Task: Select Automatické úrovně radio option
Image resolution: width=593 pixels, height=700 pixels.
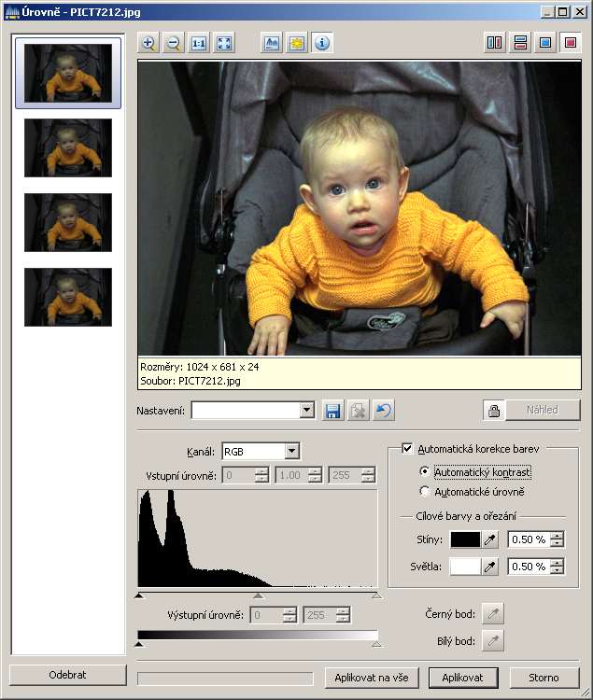Action: (426, 491)
